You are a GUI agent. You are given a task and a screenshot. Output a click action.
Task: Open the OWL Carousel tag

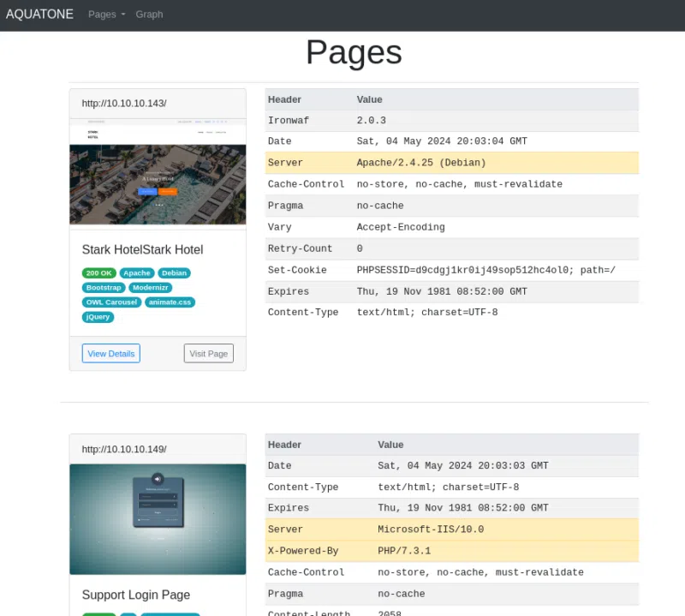112,302
